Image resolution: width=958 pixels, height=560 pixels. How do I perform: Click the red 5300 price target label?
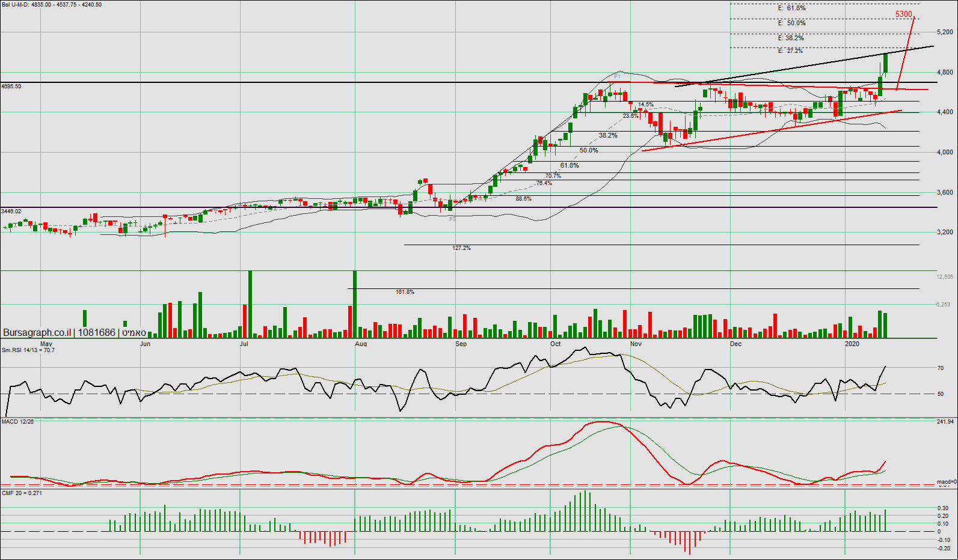[x=903, y=14]
